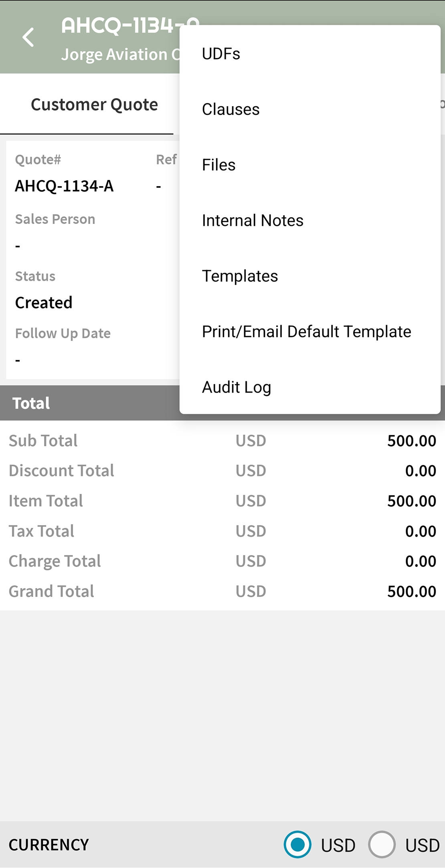Tap the Total section header
Viewport: 445px width, 868px height.
(x=31, y=403)
